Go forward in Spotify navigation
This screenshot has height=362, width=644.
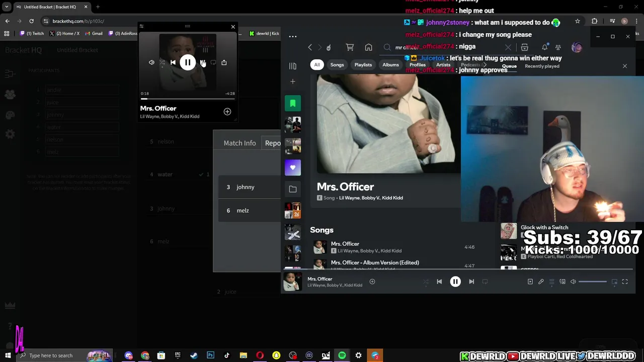pos(319,47)
